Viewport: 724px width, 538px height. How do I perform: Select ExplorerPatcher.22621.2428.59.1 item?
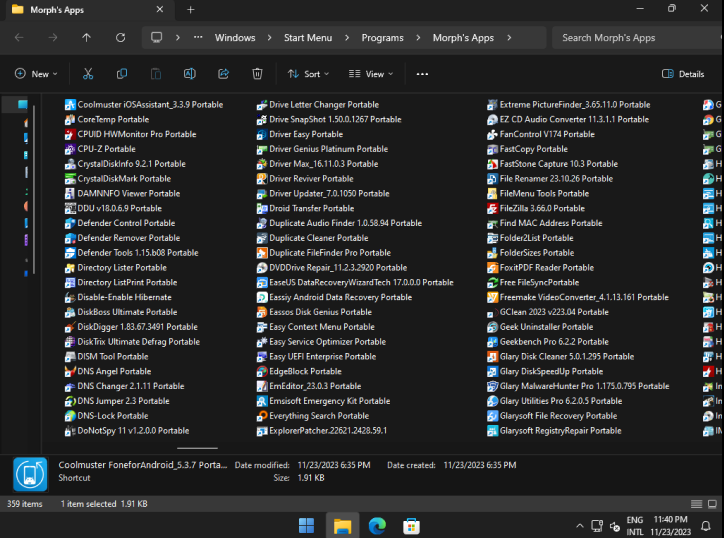pos(322,430)
